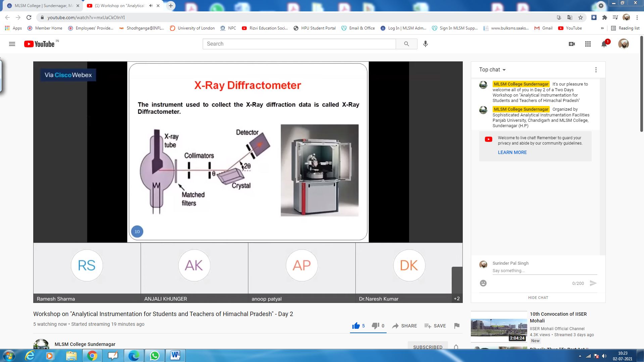Image resolution: width=644 pixels, height=362 pixels.
Task: Open Microsoft Edge from the taskbar
Action: click(134, 356)
